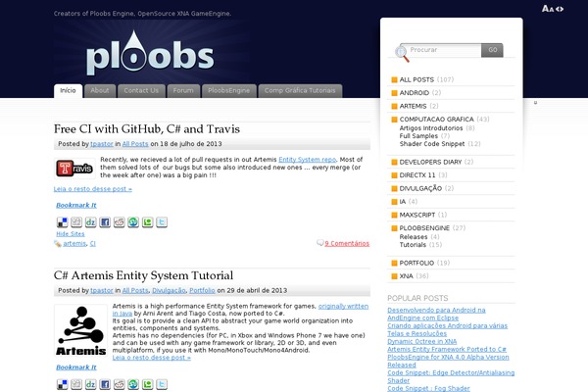This screenshot has height=392, width=588.
Task: Share the Artemis Tutorial post on DZone
Action: pyautogui.click(x=91, y=384)
